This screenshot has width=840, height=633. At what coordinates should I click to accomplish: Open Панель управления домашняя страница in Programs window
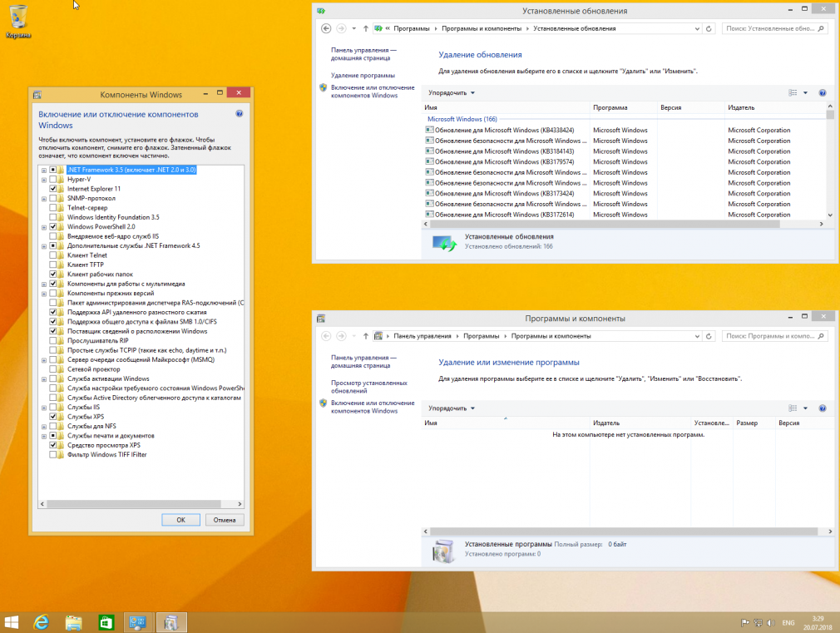click(363, 361)
